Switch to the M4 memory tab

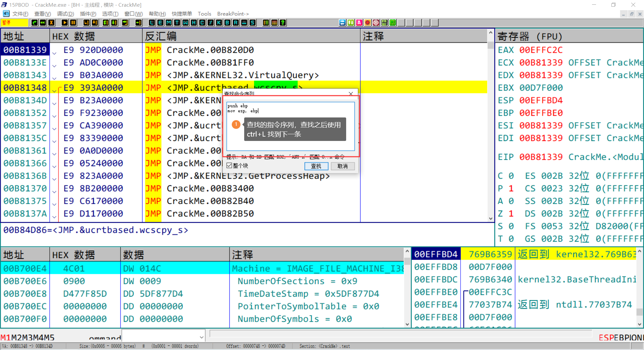(x=39, y=338)
